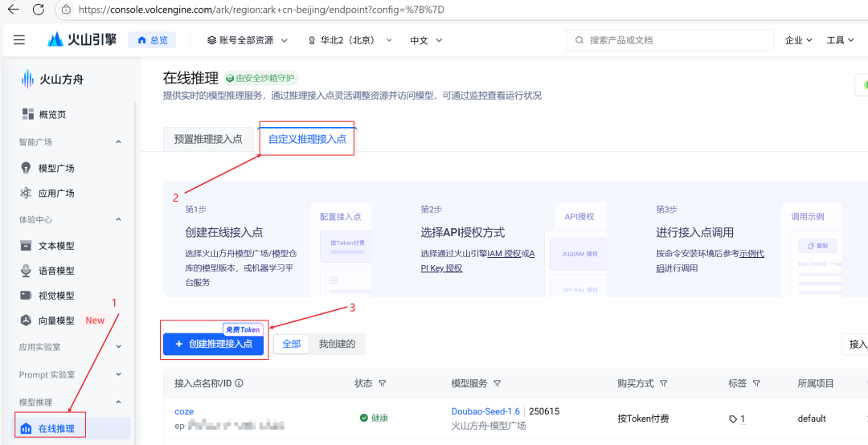
Task: Filter the 状态 column
Action: click(x=382, y=384)
